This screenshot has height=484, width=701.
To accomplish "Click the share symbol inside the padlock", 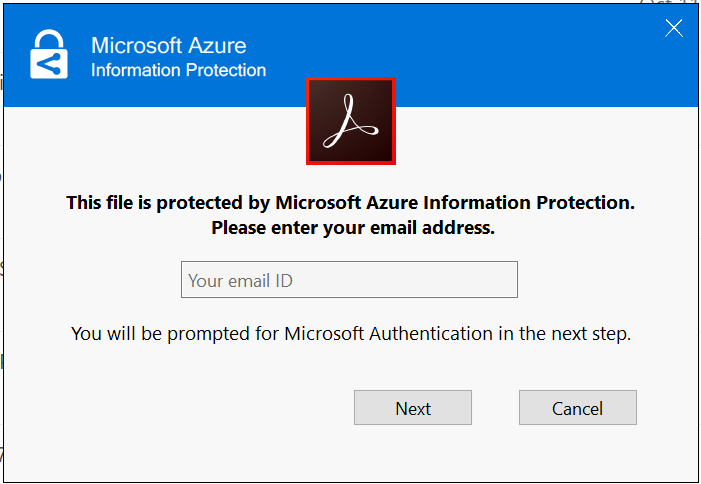I will click(x=48, y=64).
